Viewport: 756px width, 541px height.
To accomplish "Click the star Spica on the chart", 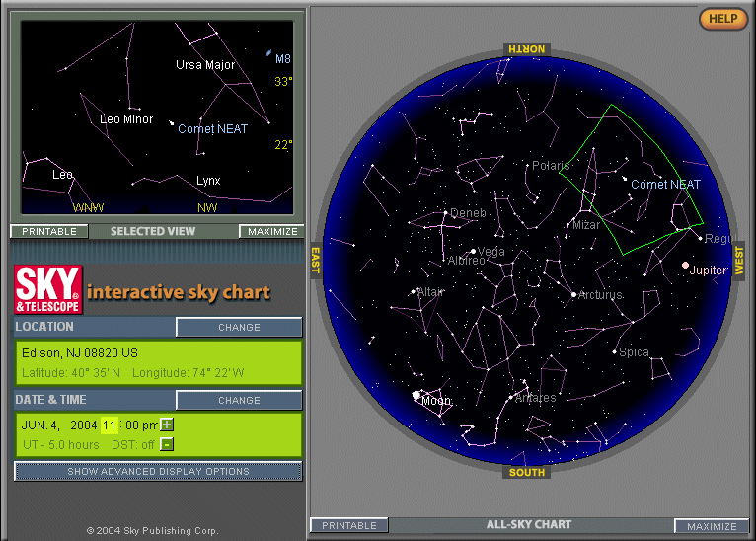I will [x=614, y=352].
